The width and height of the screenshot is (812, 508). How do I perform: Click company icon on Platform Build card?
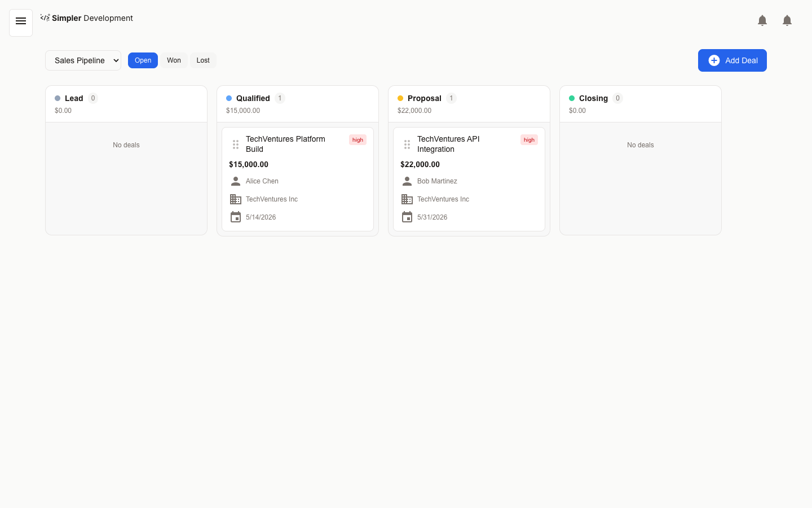pos(236,199)
